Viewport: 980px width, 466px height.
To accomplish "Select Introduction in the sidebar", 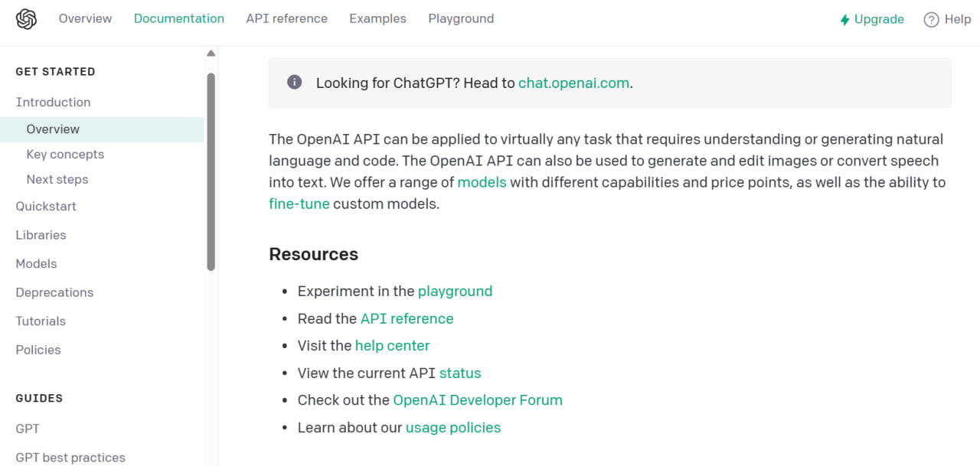I will pyautogui.click(x=53, y=102).
